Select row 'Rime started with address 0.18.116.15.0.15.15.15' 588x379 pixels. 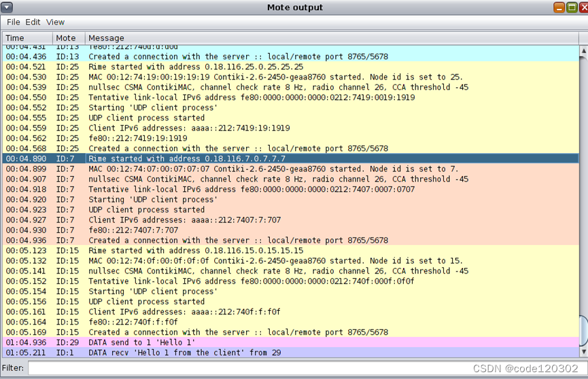pyautogui.click(x=291, y=250)
